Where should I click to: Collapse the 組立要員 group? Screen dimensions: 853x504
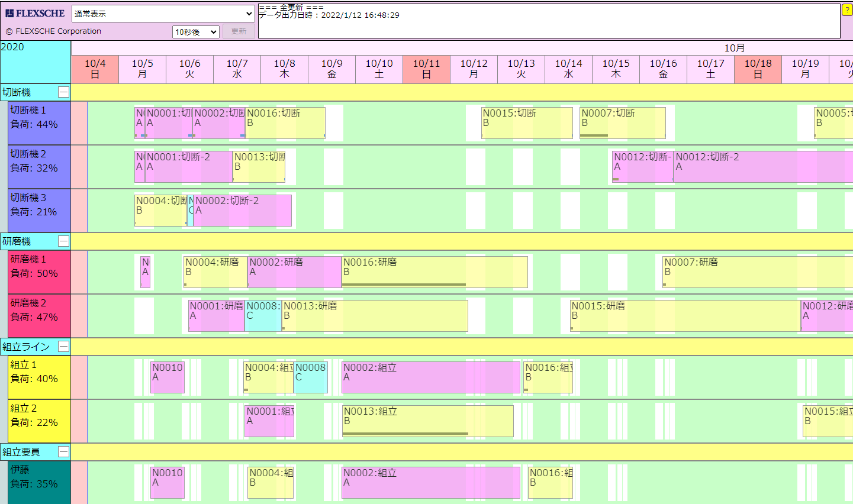pos(63,452)
